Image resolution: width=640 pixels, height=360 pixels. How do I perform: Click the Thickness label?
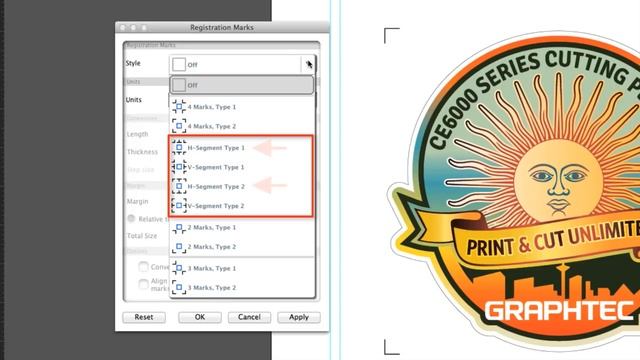(x=142, y=152)
